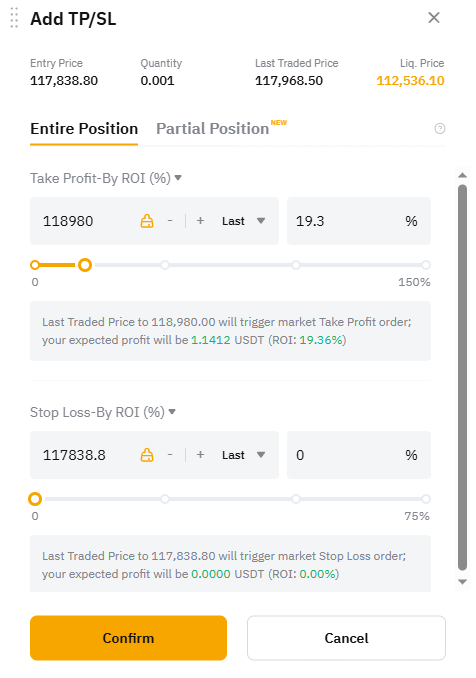Open Stop Loss-By ROI (%) dropdown
The image size is (476, 678).
[x=103, y=412]
